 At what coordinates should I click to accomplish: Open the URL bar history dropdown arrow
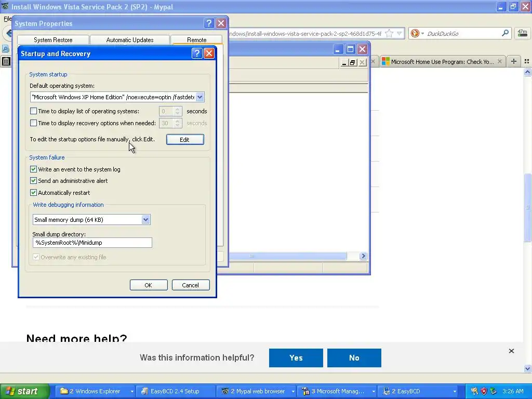(x=400, y=33)
